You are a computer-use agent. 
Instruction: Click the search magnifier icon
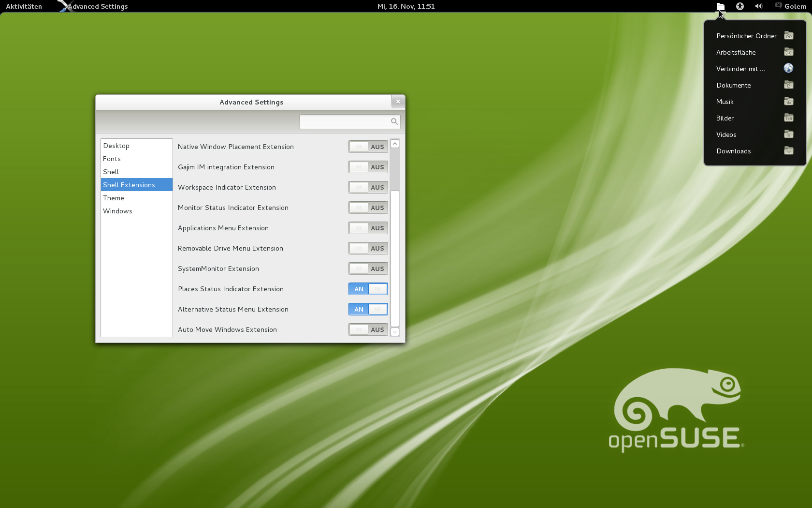pyautogui.click(x=393, y=121)
